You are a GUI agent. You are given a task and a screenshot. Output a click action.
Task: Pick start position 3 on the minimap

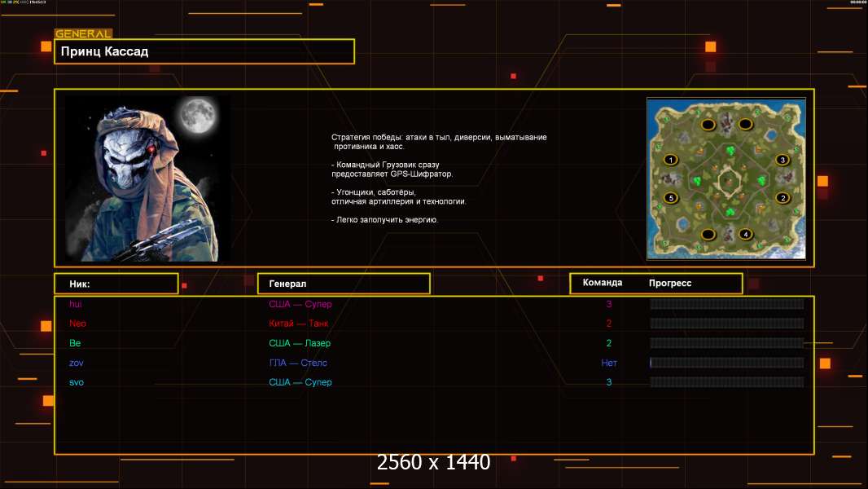pos(783,160)
